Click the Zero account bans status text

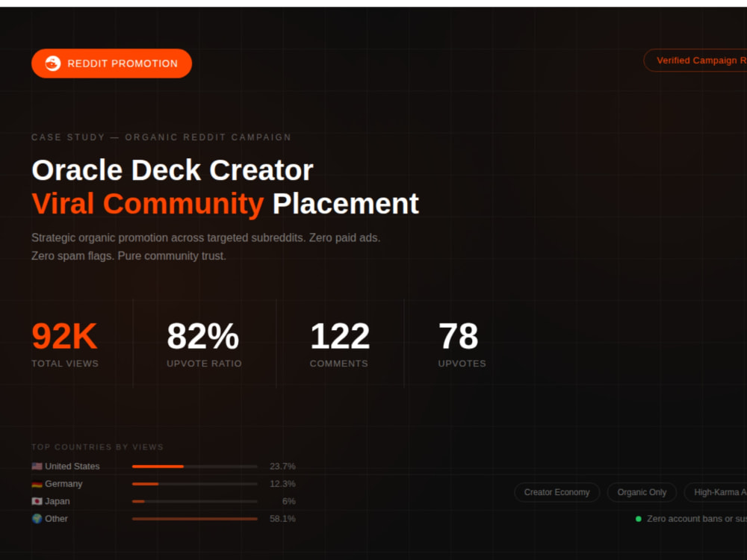696,519
